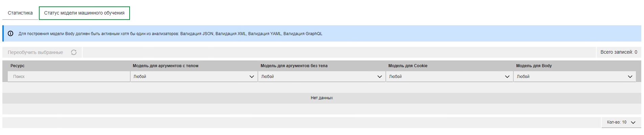Click the Всего записей: 0 counter
Screen dimensions: 644x135
(619, 52)
